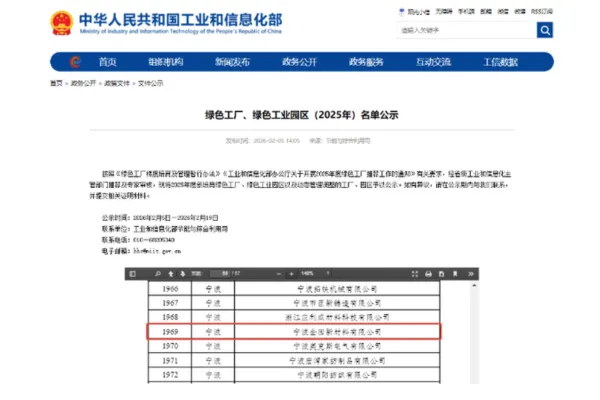Zoom in the PDF document
Screen dimensions: 600x400
292,274
